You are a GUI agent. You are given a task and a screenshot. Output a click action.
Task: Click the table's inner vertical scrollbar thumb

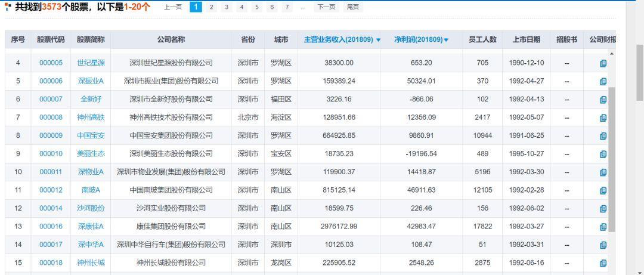pyautogui.click(x=612, y=159)
